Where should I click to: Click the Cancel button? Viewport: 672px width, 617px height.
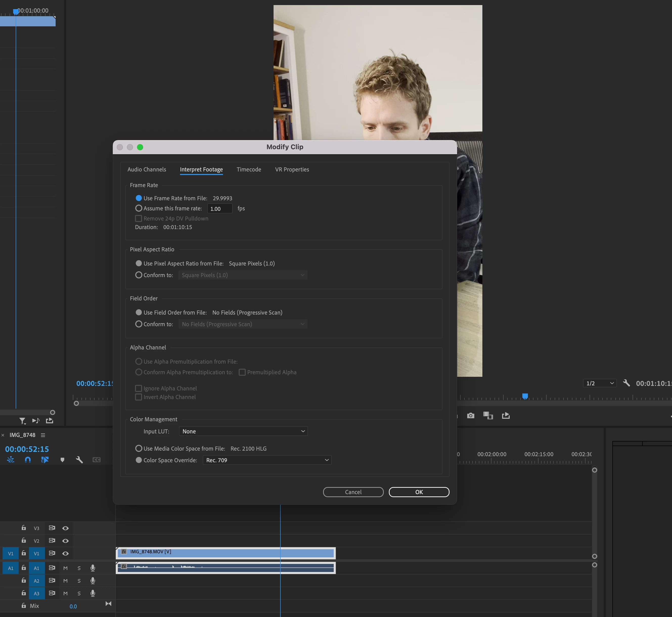353,492
